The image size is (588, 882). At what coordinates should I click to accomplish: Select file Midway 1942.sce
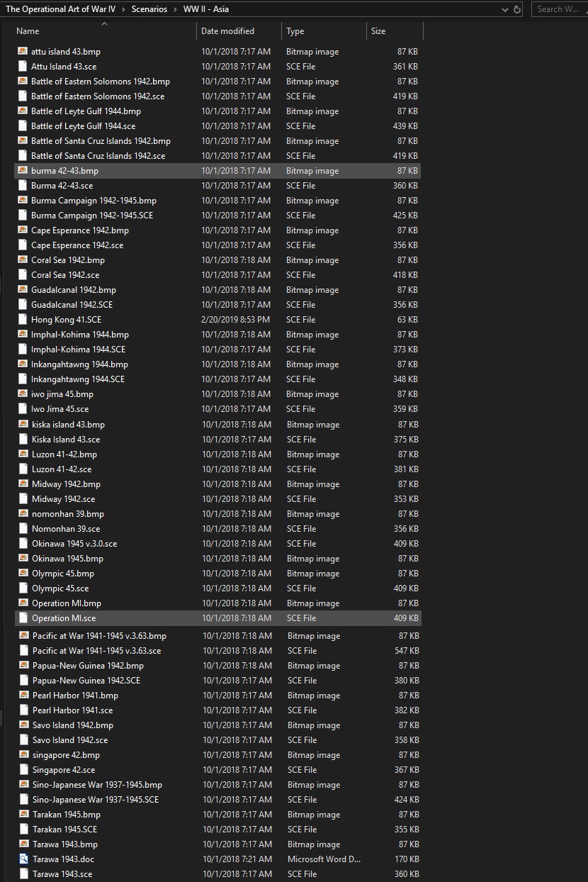coord(63,499)
